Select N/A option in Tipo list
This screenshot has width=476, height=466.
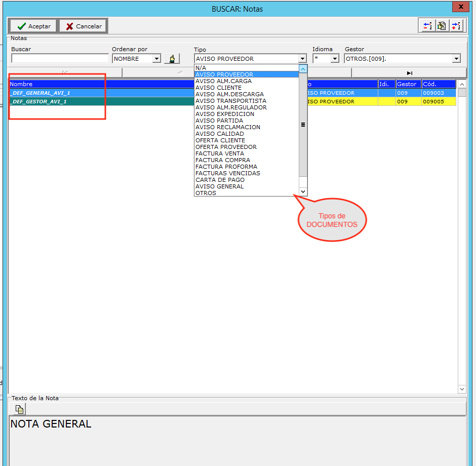[x=201, y=68]
